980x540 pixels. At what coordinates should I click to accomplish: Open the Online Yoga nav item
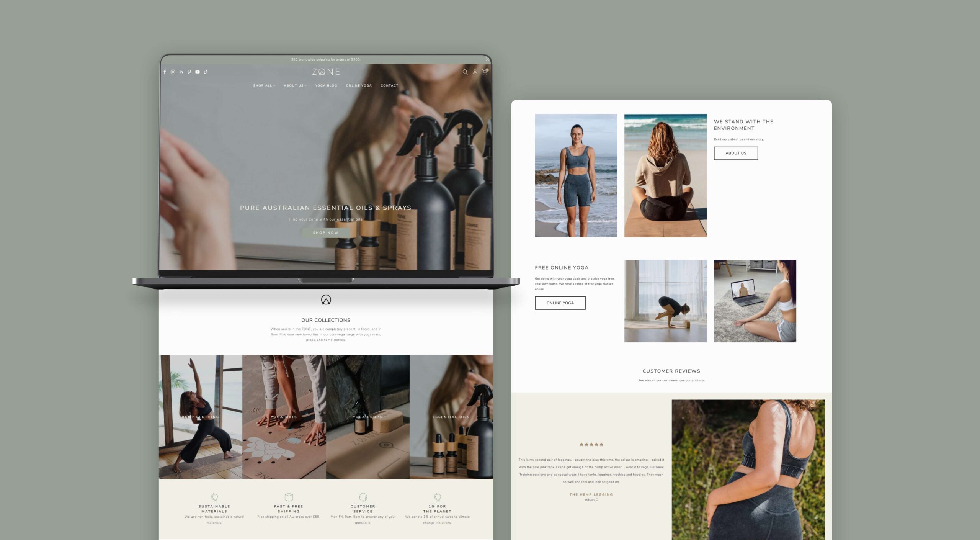tap(359, 85)
